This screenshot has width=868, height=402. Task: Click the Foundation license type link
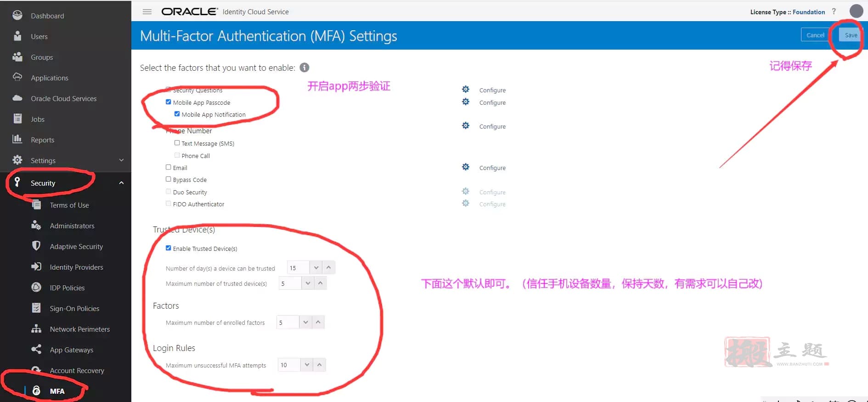point(809,12)
